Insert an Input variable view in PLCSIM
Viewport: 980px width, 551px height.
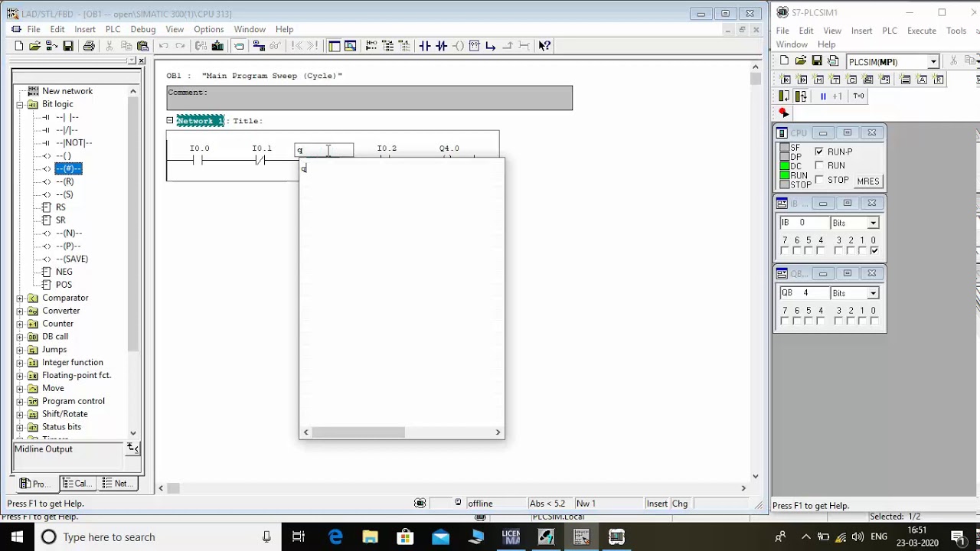(x=786, y=80)
